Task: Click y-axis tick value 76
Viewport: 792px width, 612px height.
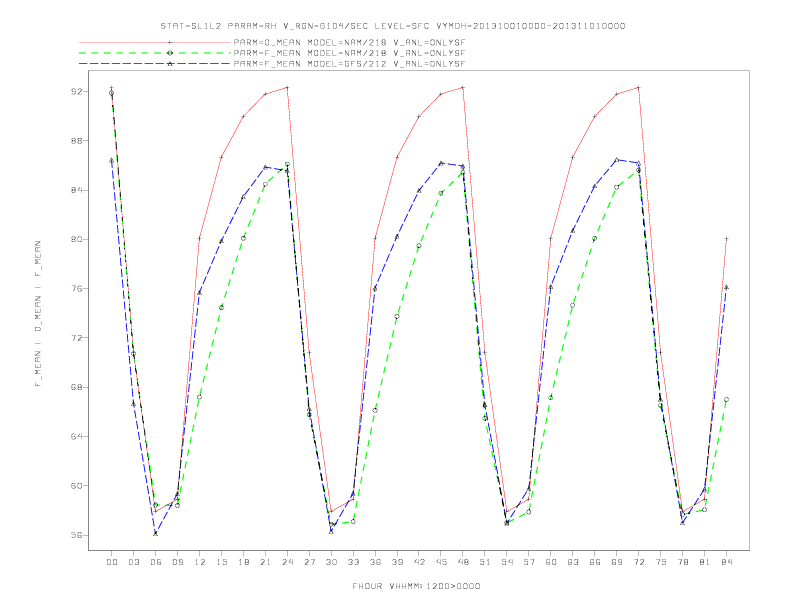Action: pos(77,288)
